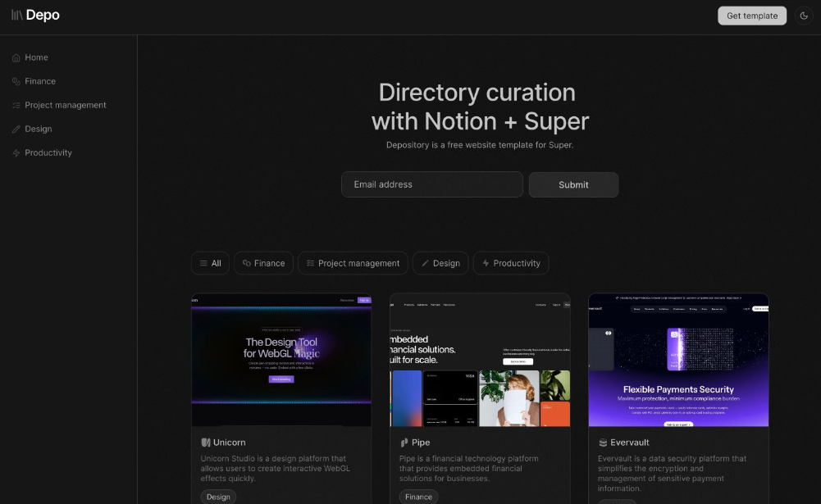
Task: Submit the email form
Action: pos(573,184)
